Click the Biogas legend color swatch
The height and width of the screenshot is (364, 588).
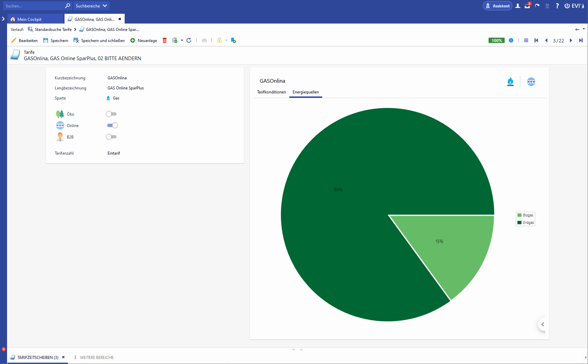point(519,215)
